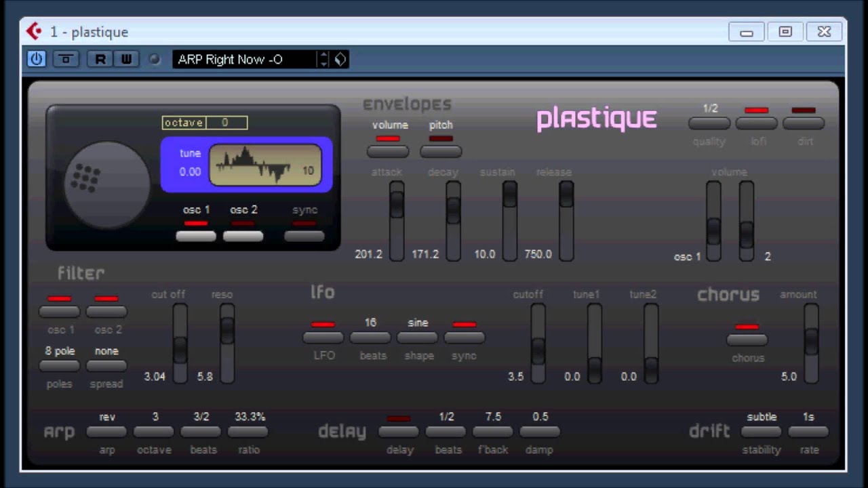Click the tune 0.00 value
868x488 pixels.
click(190, 171)
